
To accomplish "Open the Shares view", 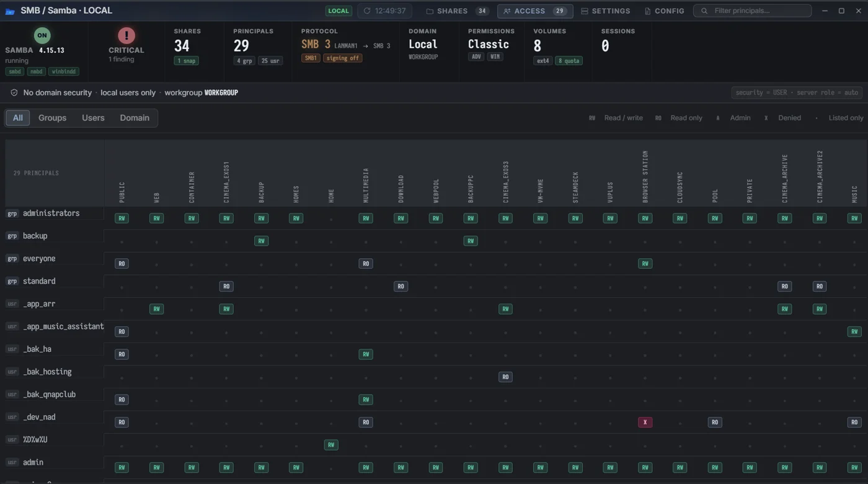I will point(457,11).
